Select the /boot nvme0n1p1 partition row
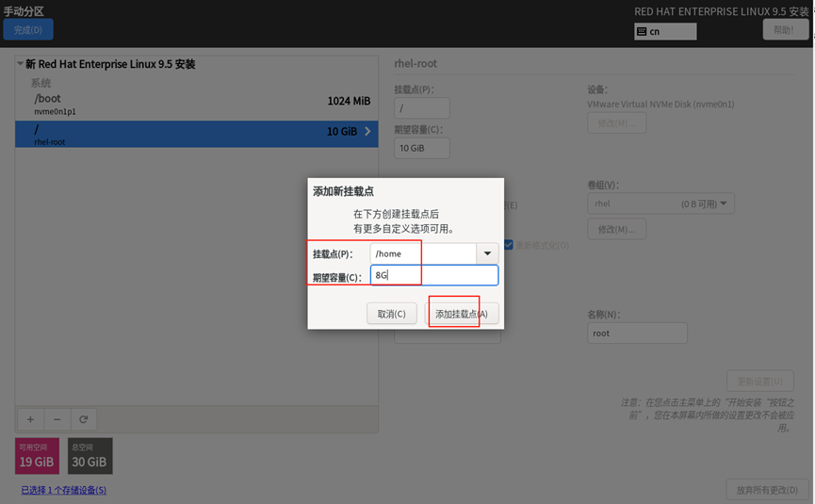 (197, 105)
